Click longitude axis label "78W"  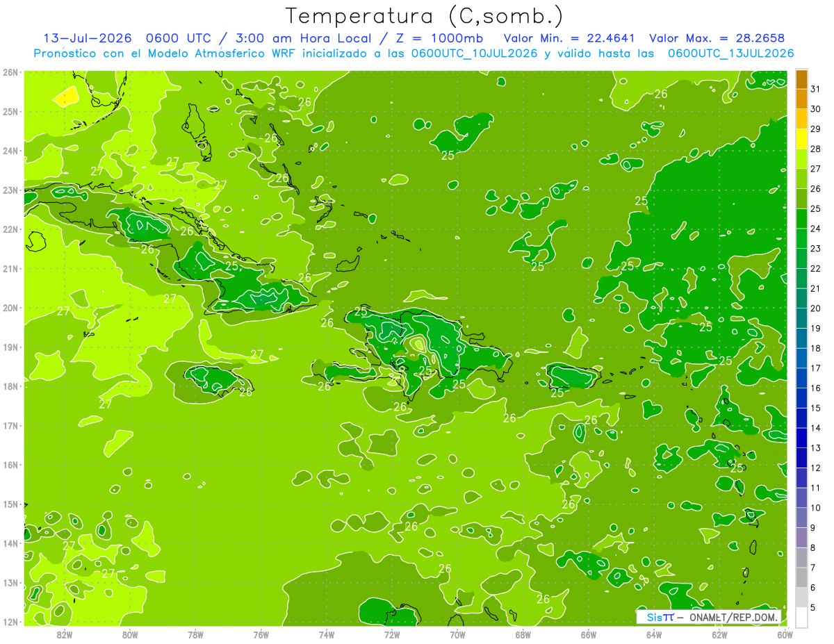196,634
